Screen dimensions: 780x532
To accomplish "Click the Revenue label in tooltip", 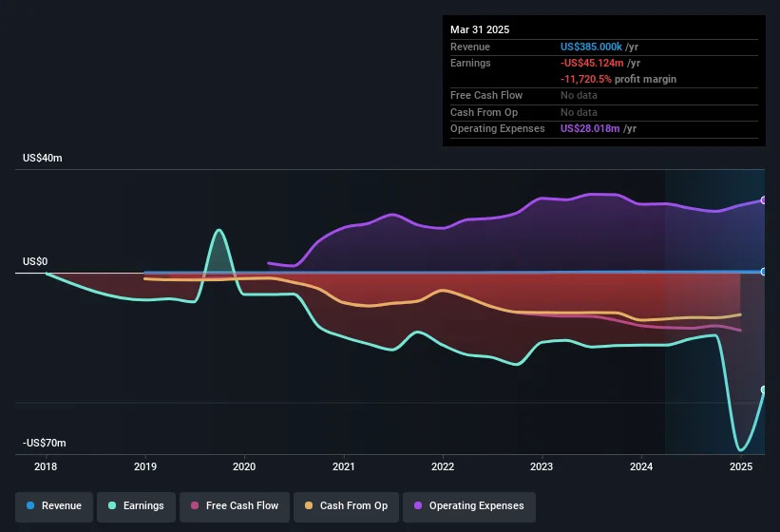I will (x=470, y=47).
